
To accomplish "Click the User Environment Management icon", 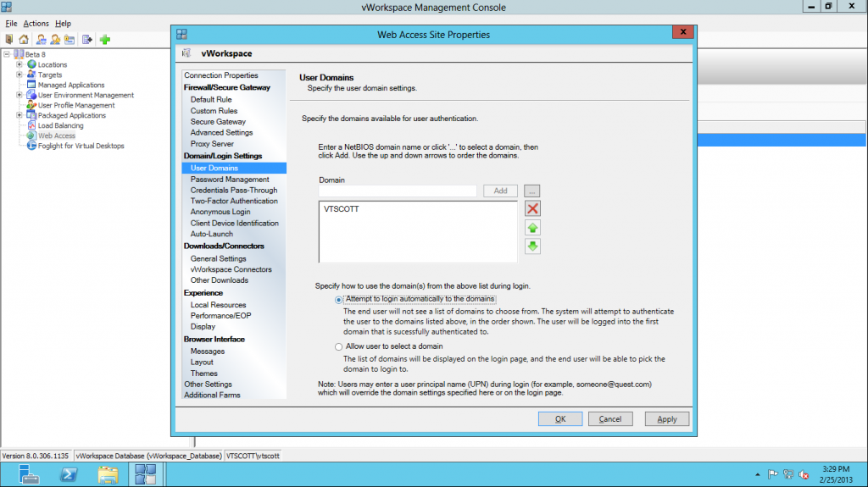I will click(31, 95).
